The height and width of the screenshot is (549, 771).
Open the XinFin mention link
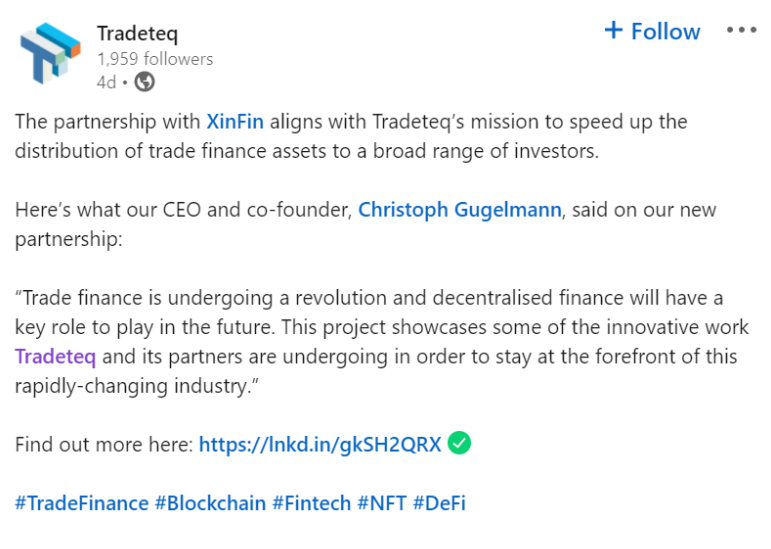click(x=239, y=122)
